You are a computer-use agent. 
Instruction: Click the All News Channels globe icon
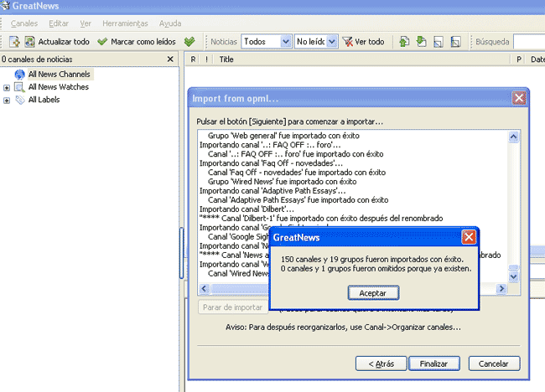pos(20,75)
